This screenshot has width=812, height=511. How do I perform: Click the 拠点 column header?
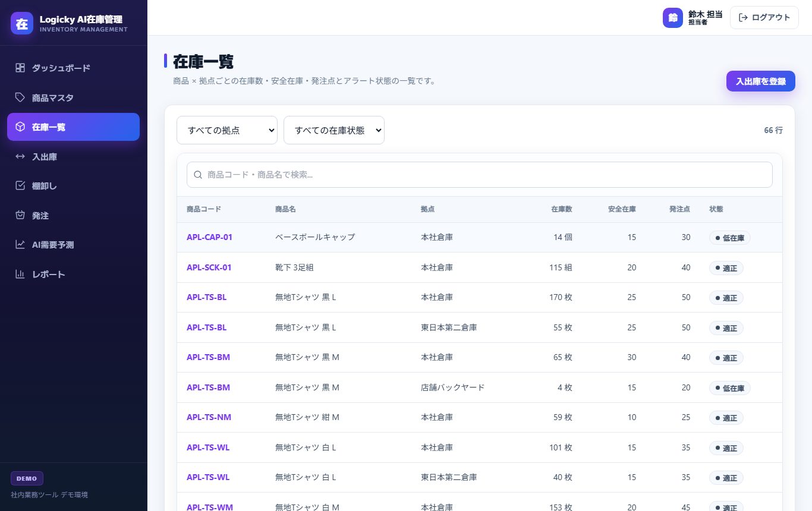click(x=427, y=209)
